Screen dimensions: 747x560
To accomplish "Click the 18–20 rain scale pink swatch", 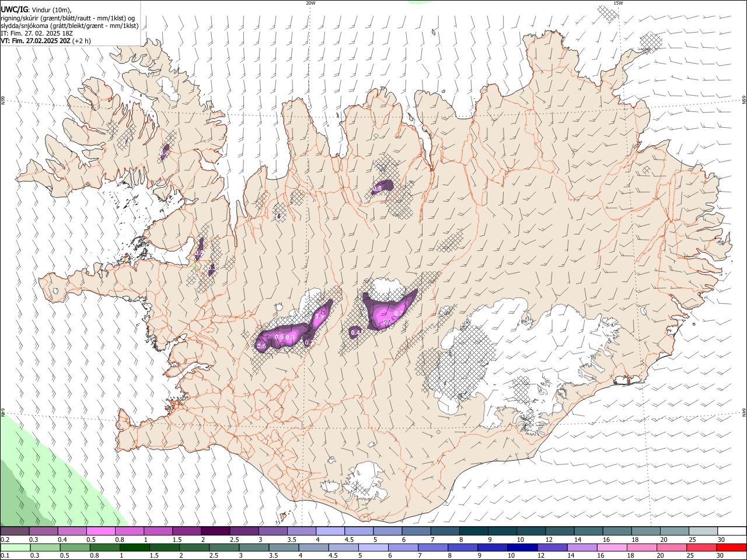I will coord(643,547).
